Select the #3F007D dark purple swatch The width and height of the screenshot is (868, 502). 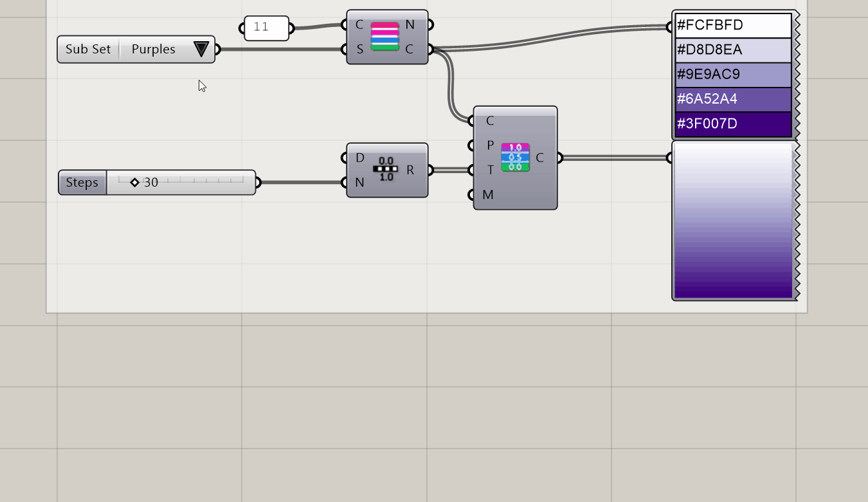(732, 124)
